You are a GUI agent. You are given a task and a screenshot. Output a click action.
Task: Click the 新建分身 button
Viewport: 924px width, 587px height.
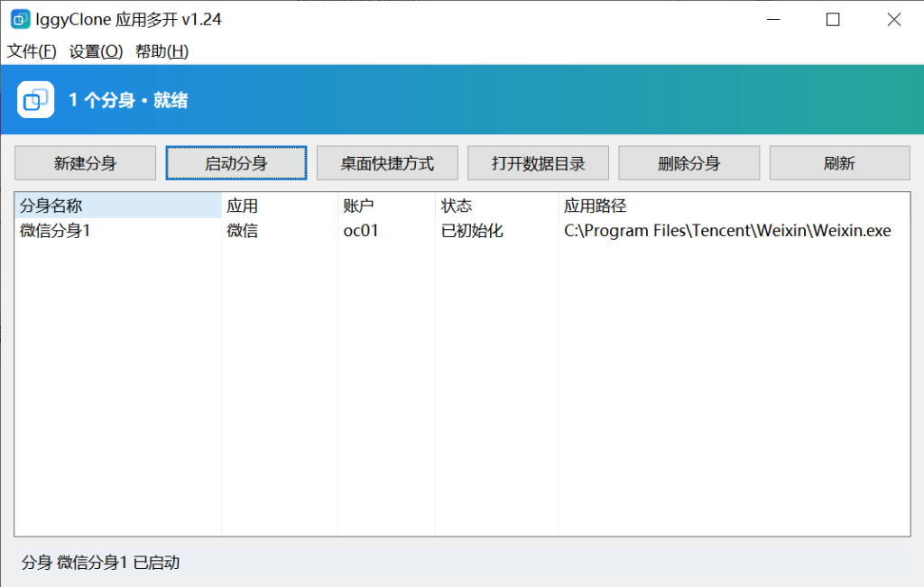[x=86, y=163]
